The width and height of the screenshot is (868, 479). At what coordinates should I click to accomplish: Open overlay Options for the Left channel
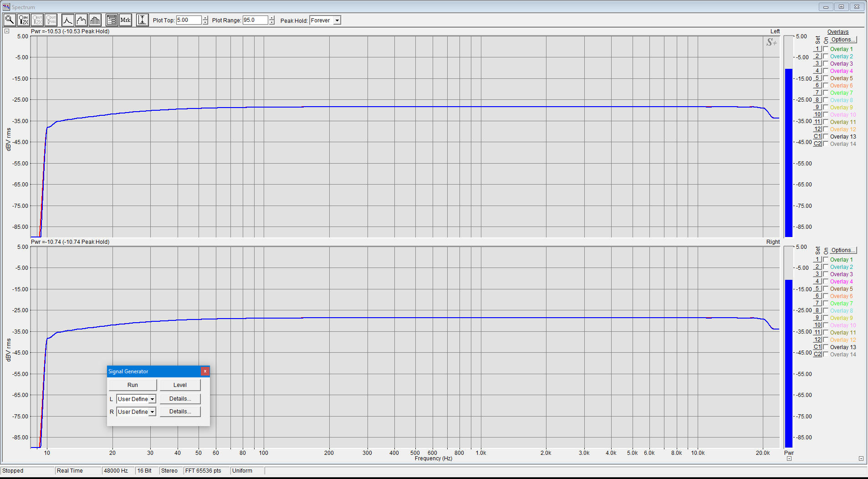tap(843, 40)
